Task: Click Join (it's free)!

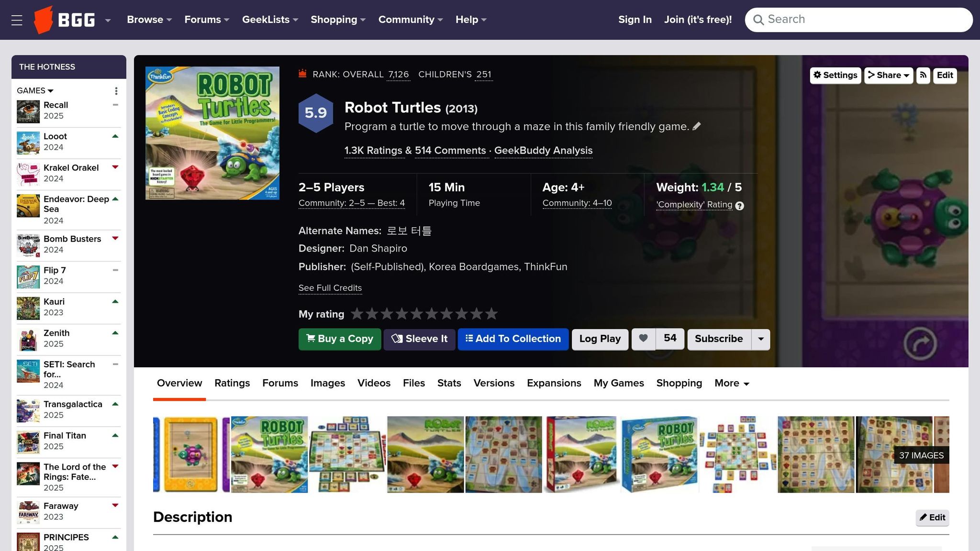Action: [x=698, y=20]
